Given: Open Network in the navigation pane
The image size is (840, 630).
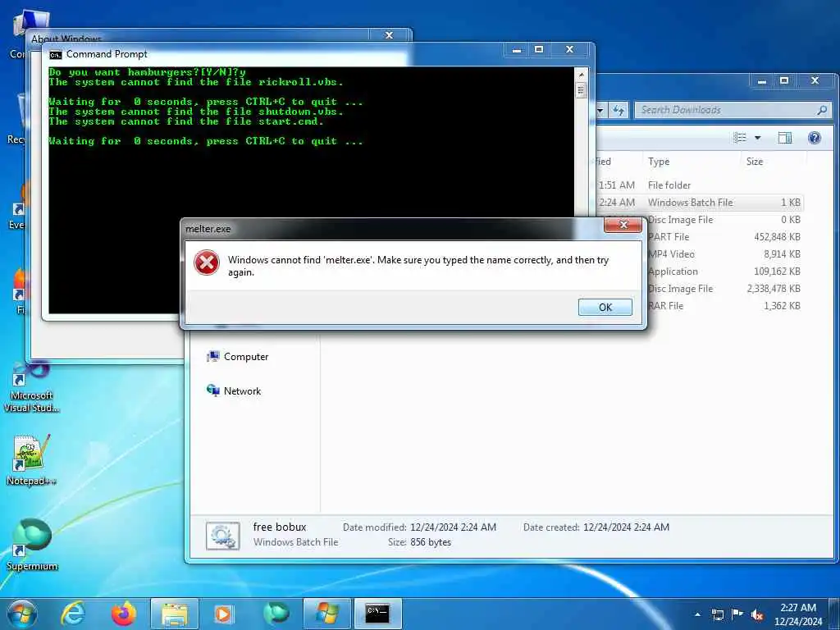Looking at the screenshot, I should (234, 391).
